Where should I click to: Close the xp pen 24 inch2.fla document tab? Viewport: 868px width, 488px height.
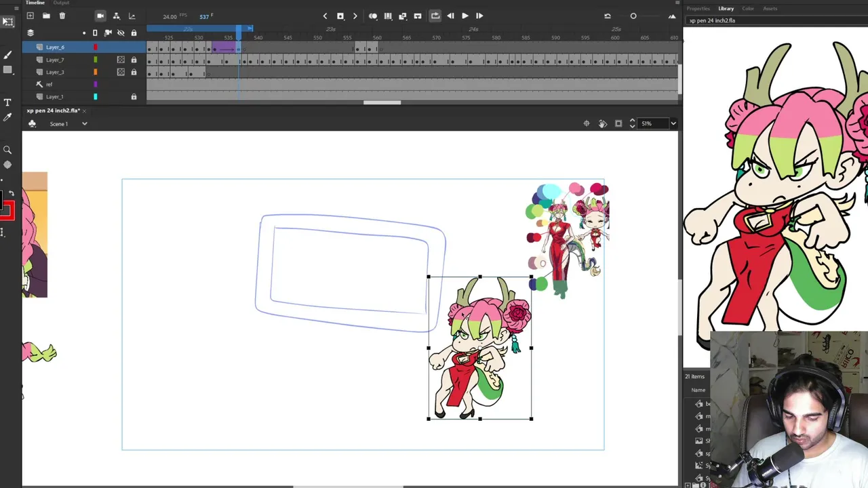tap(84, 110)
